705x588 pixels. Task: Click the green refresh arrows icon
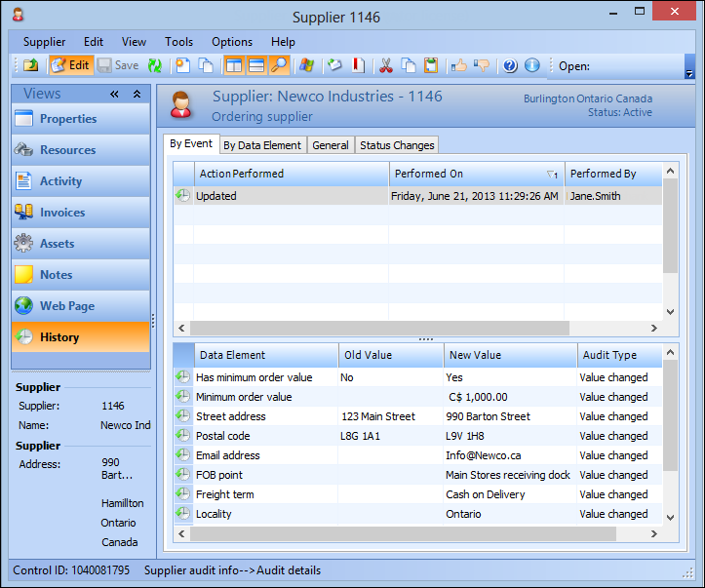click(x=154, y=66)
